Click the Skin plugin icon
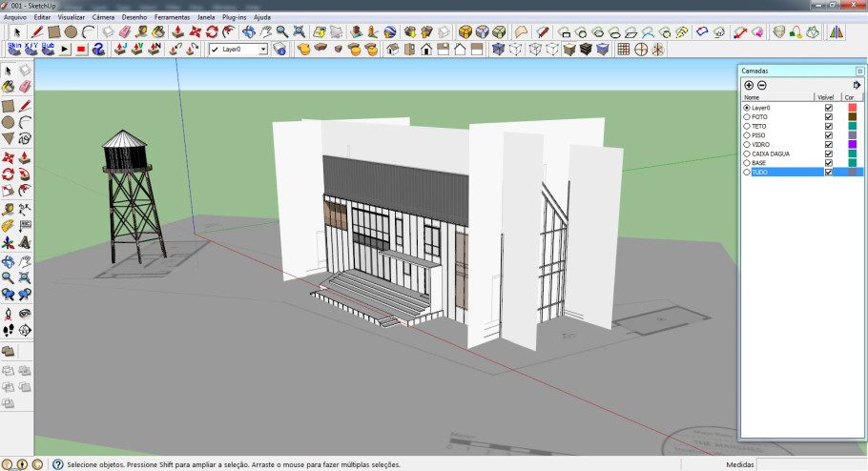868x471 pixels. 14,50
